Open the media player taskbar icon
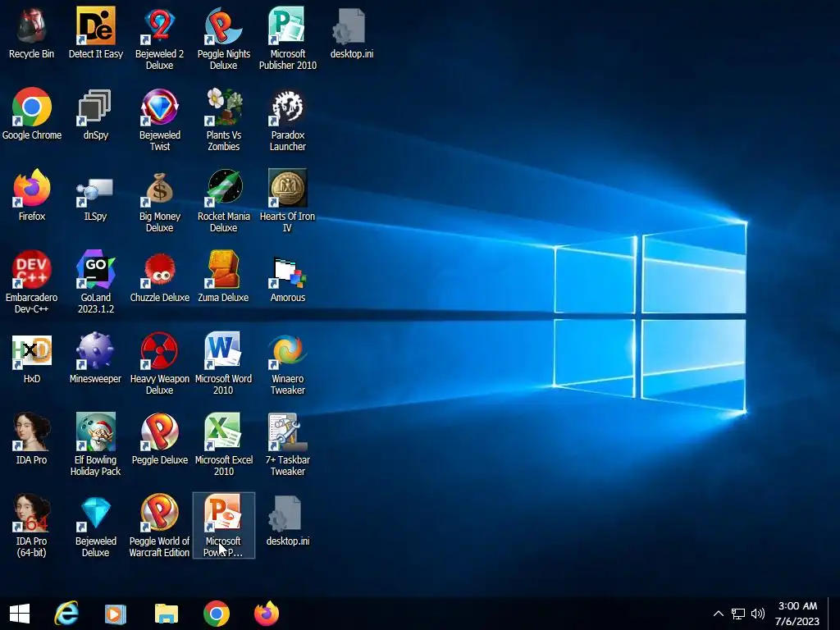Image resolution: width=840 pixels, height=630 pixels. (x=115, y=614)
